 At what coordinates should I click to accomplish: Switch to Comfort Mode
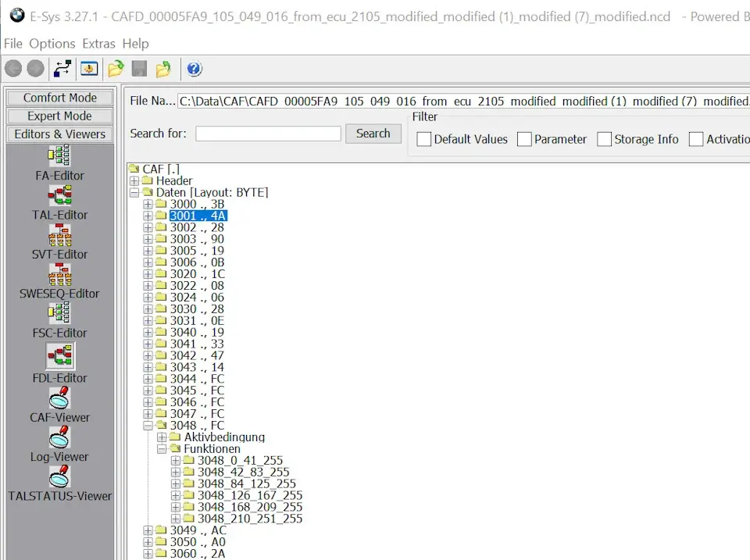(60, 98)
